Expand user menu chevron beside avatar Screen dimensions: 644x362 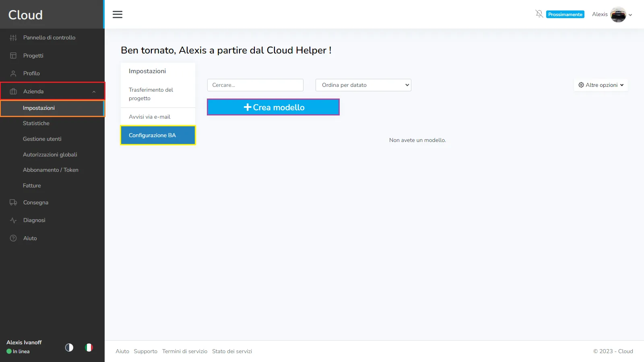point(630,15)
